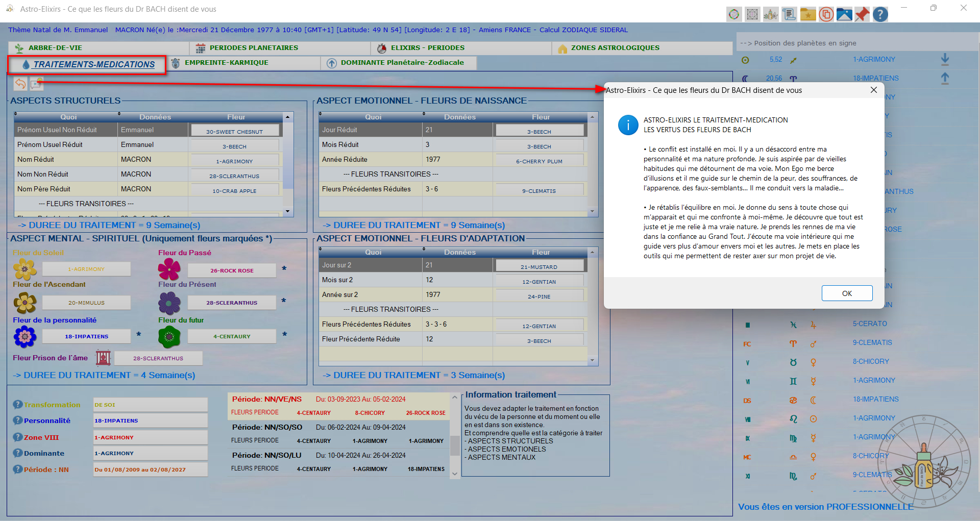980x521 pixels.
Task: Click OK in the Astro-Elixirs dialog
Action: [x=847, y=293]
